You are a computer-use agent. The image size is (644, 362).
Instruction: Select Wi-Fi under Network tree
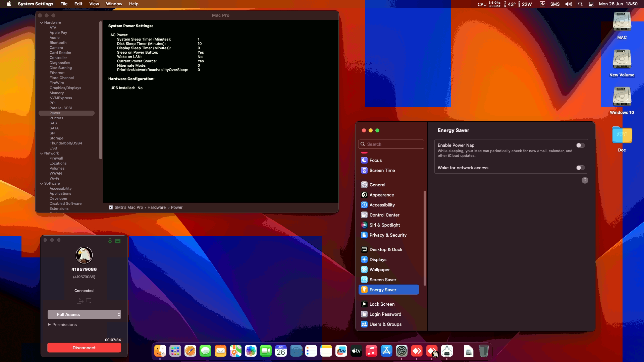54,178
